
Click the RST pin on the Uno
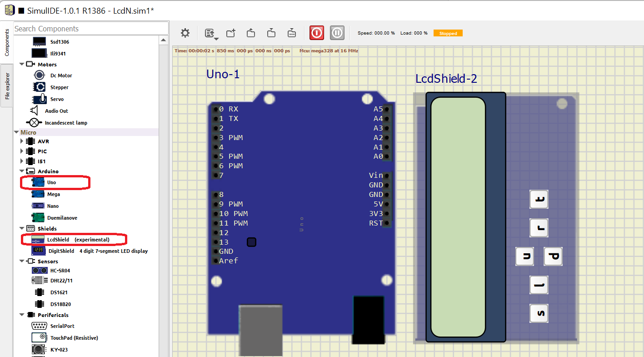(x=386, y=223)
